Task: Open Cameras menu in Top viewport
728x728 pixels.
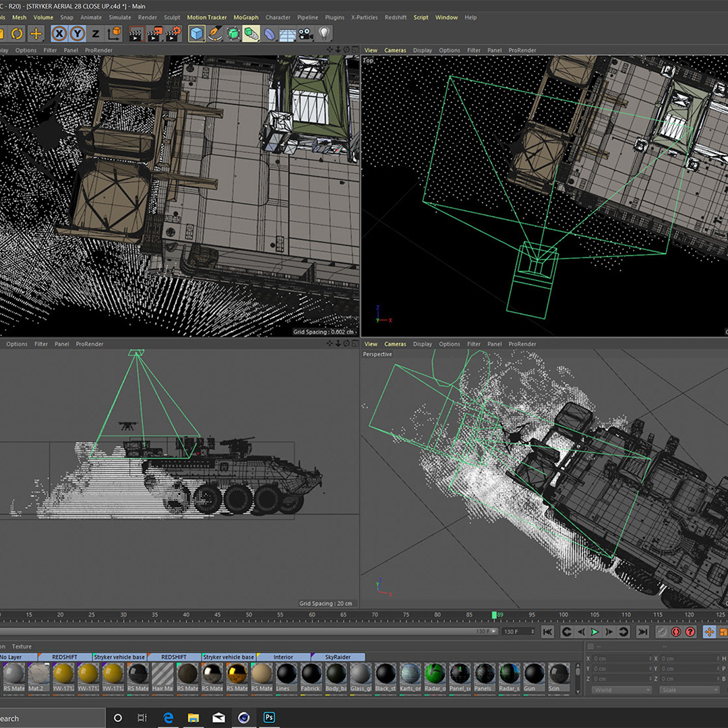Action: coord(395,50)
